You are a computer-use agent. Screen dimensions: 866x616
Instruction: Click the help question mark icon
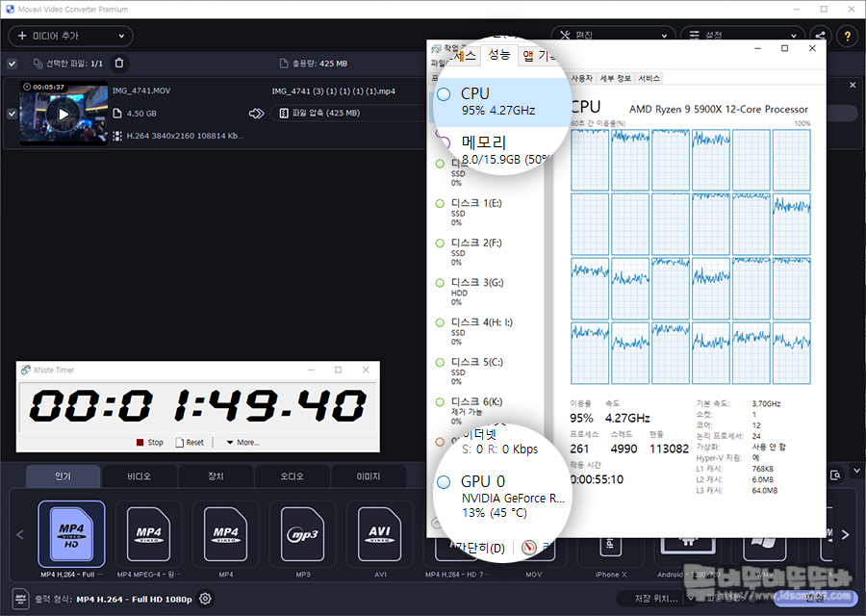(847, 37)
